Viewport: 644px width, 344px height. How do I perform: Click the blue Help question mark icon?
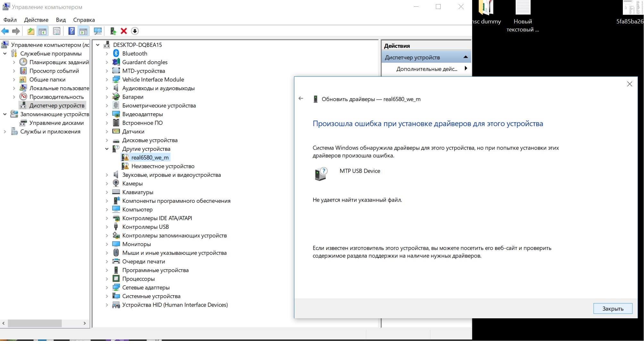[72, 31]
